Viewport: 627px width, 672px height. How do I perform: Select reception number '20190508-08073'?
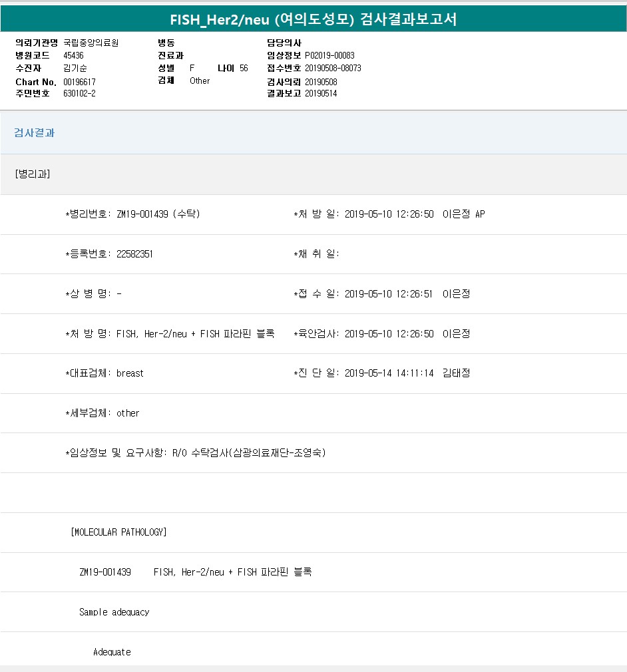coord(333,68)
